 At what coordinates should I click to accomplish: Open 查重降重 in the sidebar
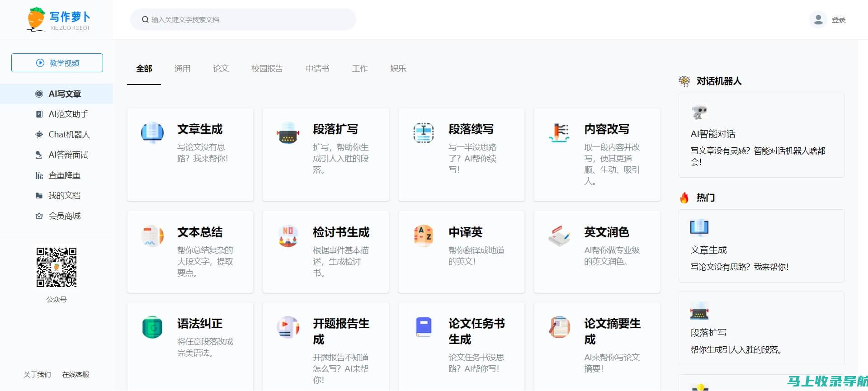[x=57, y=175]
